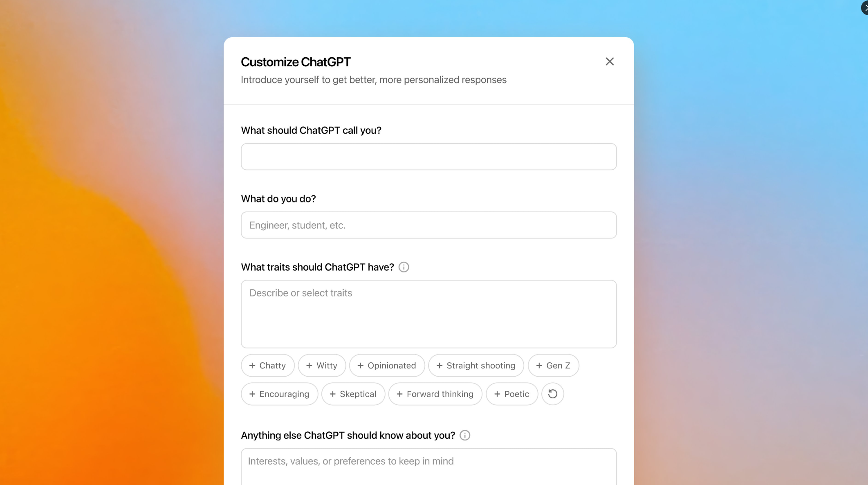Select the Forward thinking trait button

coord(435,394)
